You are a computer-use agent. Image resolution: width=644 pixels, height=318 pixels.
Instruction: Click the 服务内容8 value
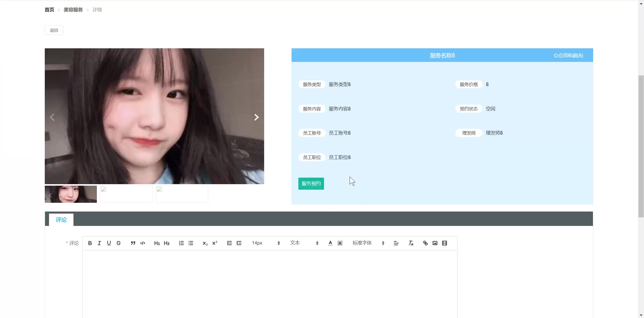340,109
